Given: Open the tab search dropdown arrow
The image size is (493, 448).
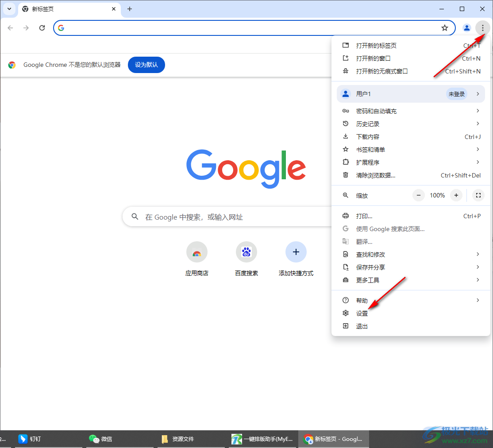Looking at the screenshot, I should click(9, 9).
